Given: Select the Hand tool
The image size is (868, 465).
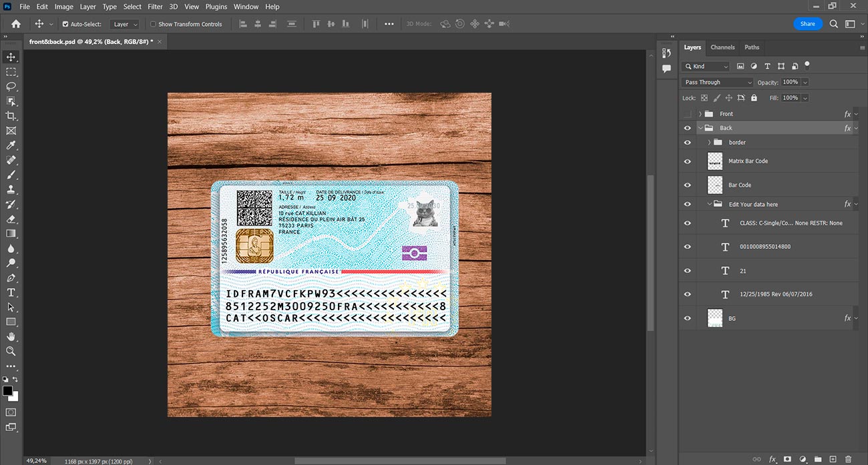Looking at the screenshot, I should [11, 336].
